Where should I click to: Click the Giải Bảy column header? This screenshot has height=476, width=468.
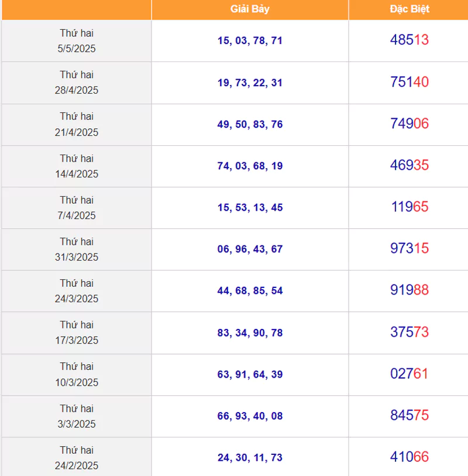coord(250,9)
